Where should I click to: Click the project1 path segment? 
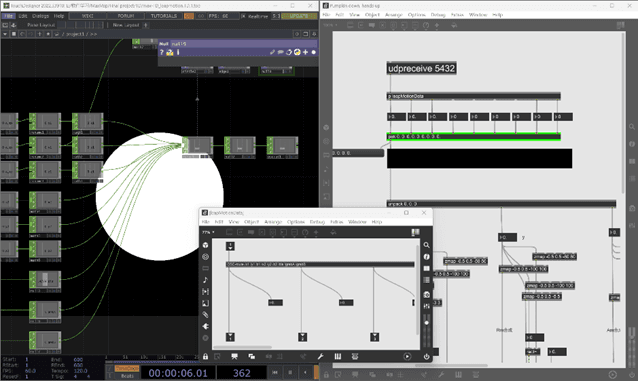click(74, 34)
